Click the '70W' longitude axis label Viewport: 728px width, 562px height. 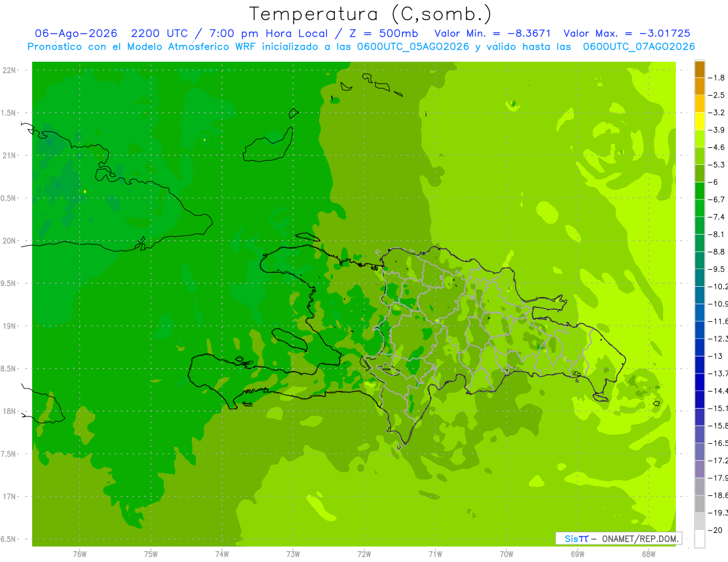(507, 554)
